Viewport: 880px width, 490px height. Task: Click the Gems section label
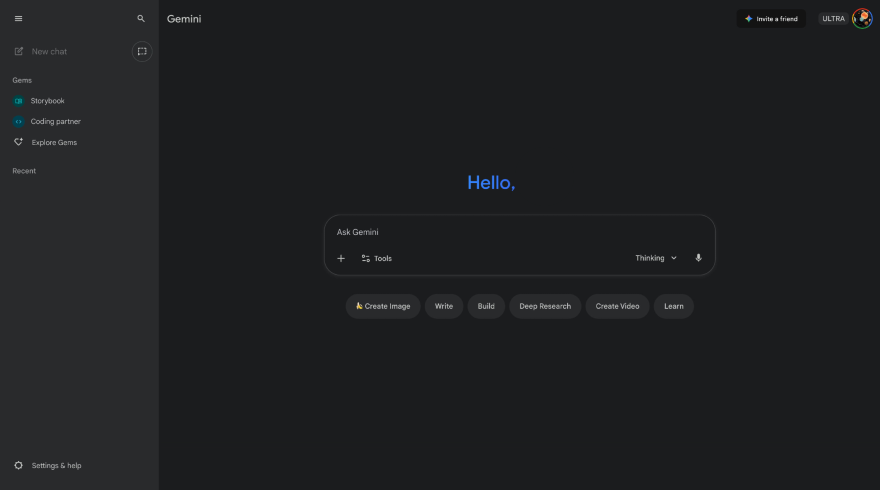click(x=22, y=80)
